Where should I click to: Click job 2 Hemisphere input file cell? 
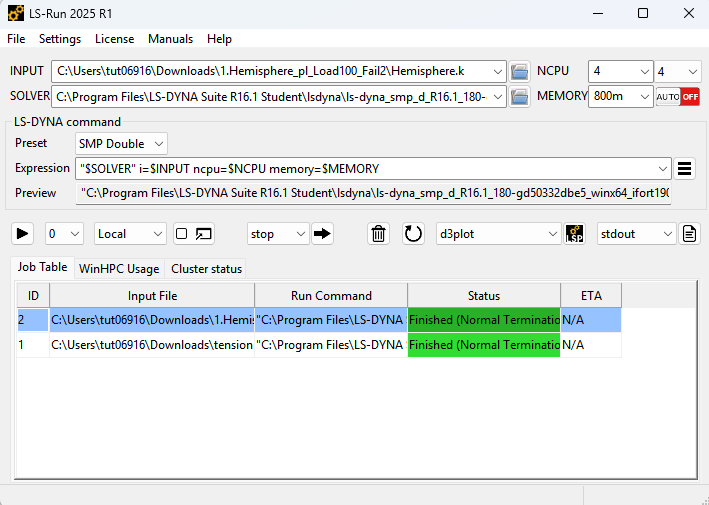click(x=152, y=320)
